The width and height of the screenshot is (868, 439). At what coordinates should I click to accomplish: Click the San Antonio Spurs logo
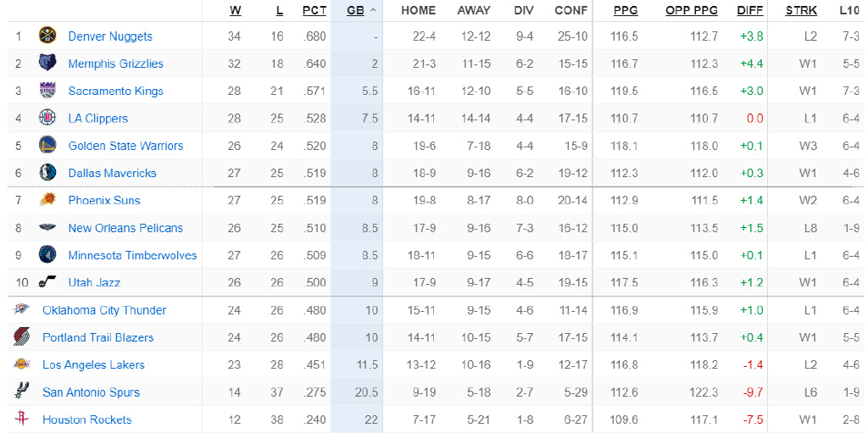[21, 392]
